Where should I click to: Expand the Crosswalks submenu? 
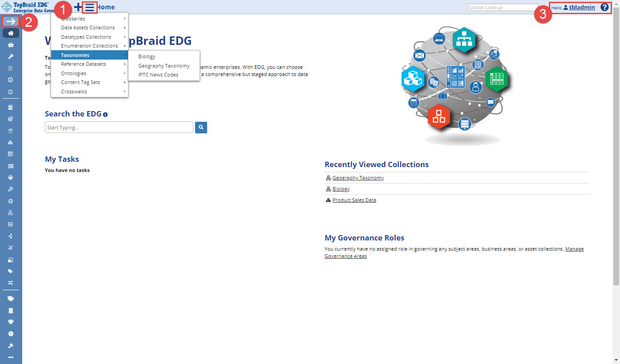pyautogui.click(x=89, y=92)
